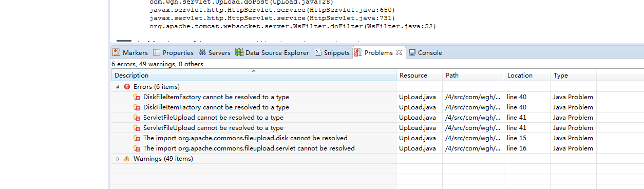Viewport: 644px width, 189px height.
Task: Expand the Warnings (49 items) group
Action: point(118,159)
